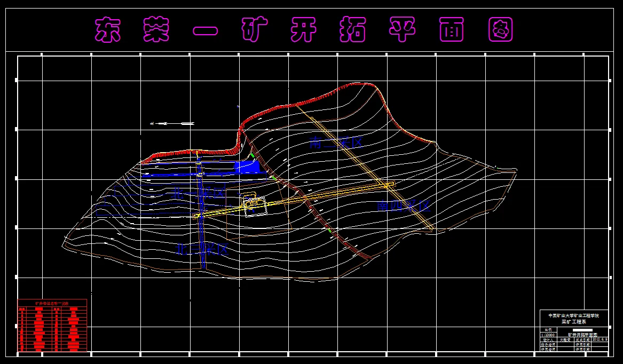Select the 矿井开拓平面图 title block label

tap(582, 335)
